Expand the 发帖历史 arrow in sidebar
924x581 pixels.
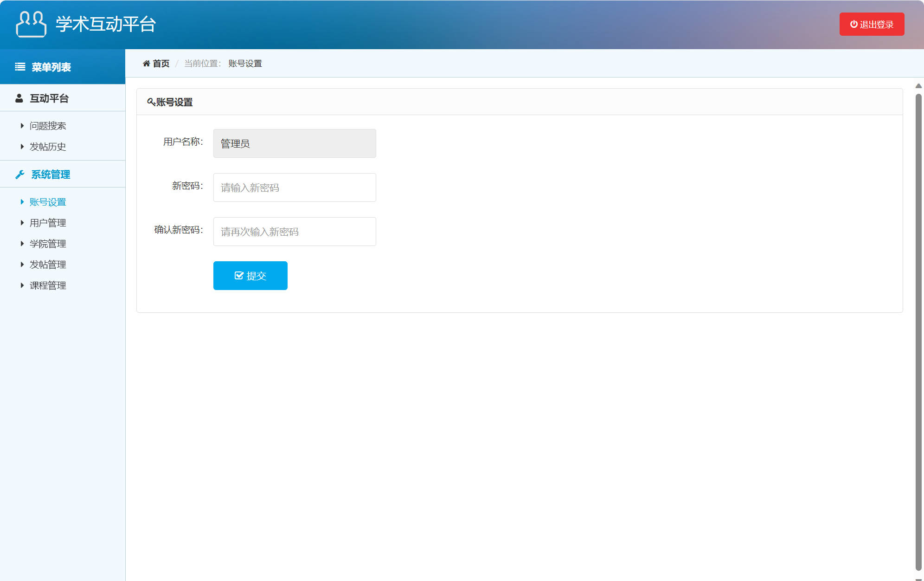[x=22, y=147]
